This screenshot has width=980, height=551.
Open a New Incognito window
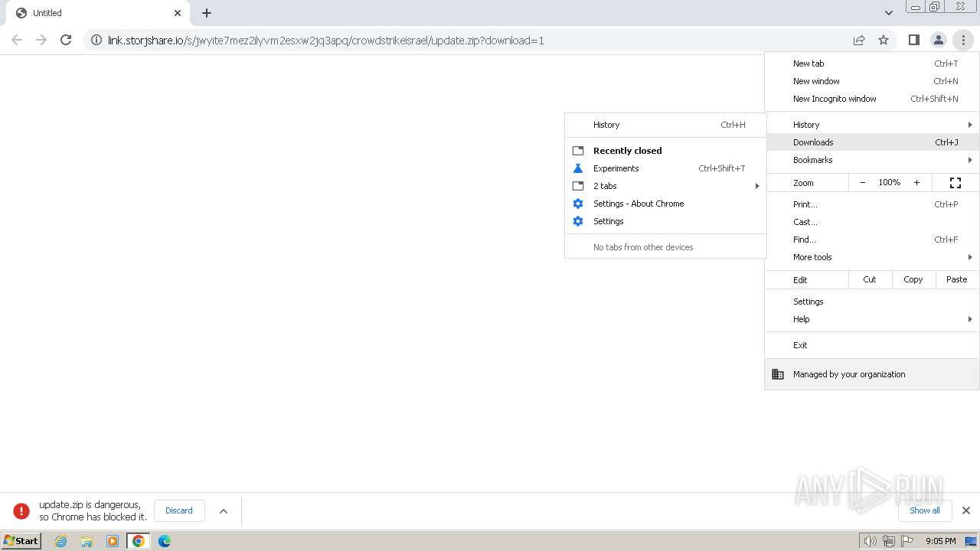pyautogui.click(x=872, y=99)
